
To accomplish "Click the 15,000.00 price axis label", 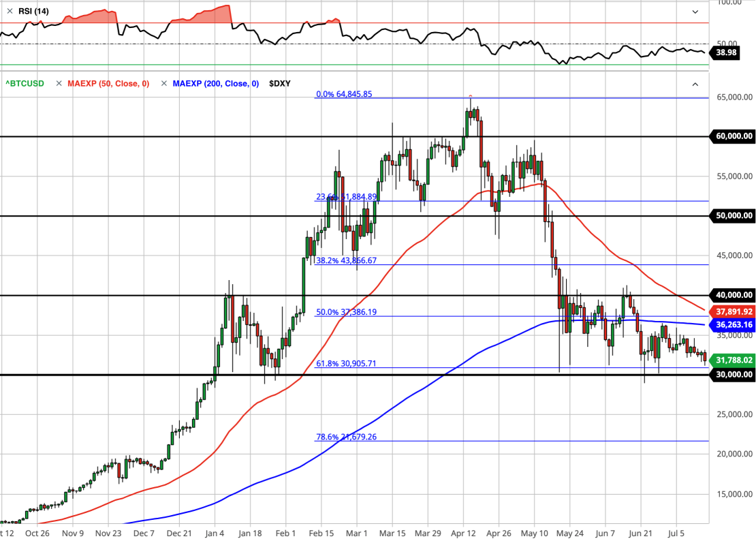I will tap(734, 494).
